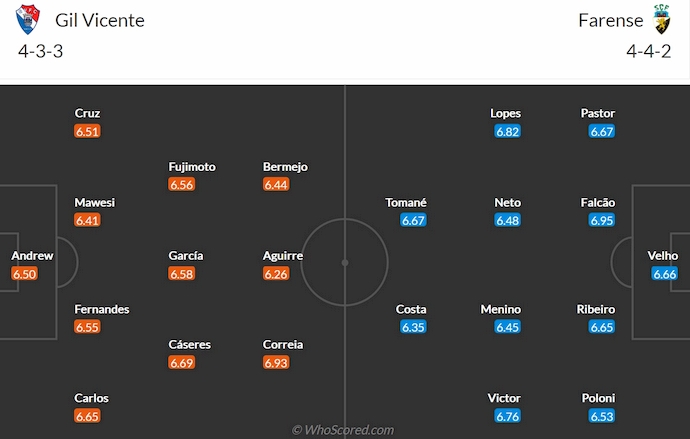The height and width of the screenshot is (439, 690).
Task: Click Victor's 6.76 rating badge
Action: click(x=508, y=416)
